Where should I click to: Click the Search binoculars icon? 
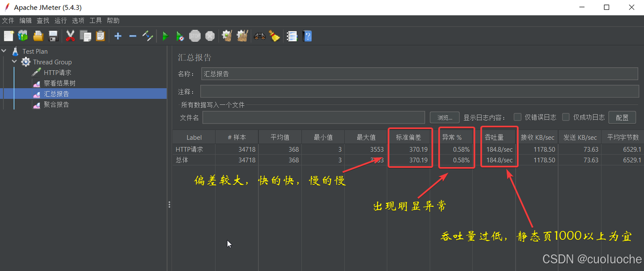(x=259, y=36)
